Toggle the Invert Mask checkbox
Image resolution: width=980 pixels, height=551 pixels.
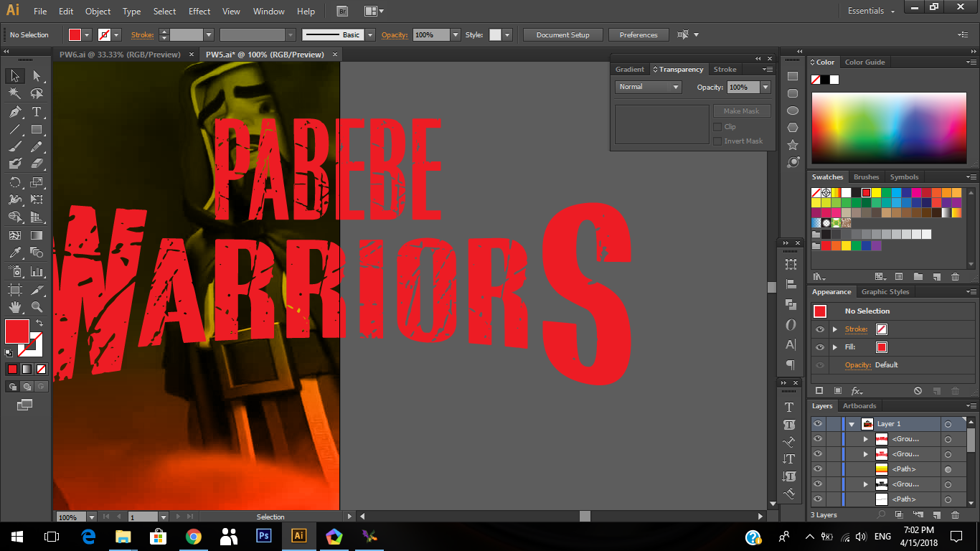[717, 141]
